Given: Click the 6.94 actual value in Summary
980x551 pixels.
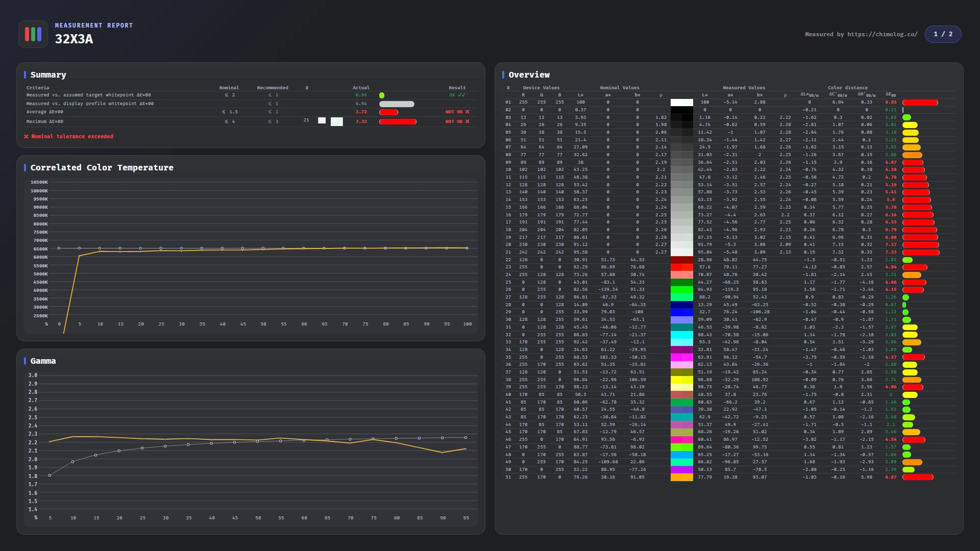Looking at the screenshot, I should 361,104.
